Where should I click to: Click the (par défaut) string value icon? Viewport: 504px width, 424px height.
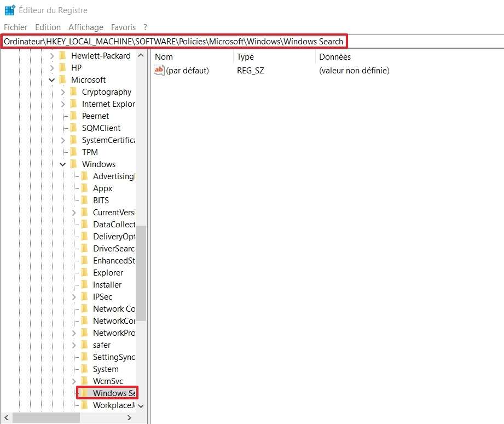[x=159, y=70]
